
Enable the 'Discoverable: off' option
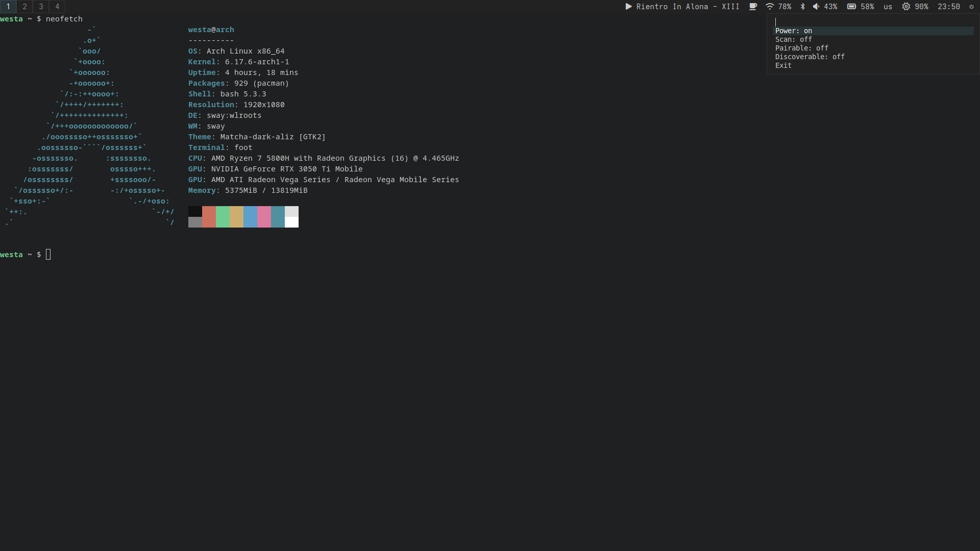pyautogui.click(x=810, y=57)
